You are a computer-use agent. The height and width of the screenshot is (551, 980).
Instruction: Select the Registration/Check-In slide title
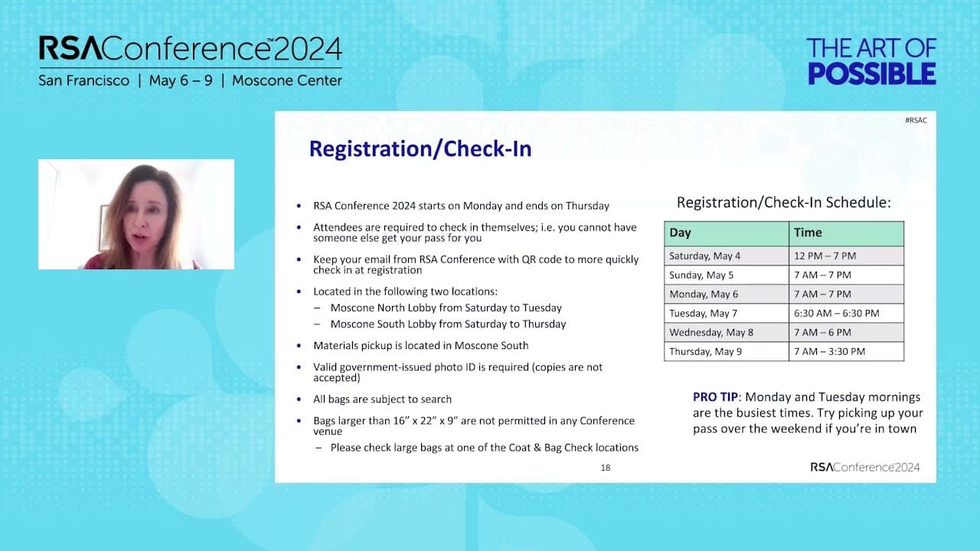coord(420,148)
